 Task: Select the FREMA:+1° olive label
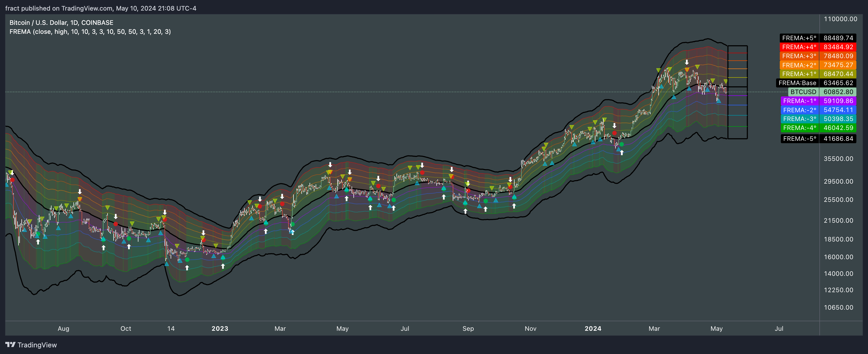click(799, 74)
